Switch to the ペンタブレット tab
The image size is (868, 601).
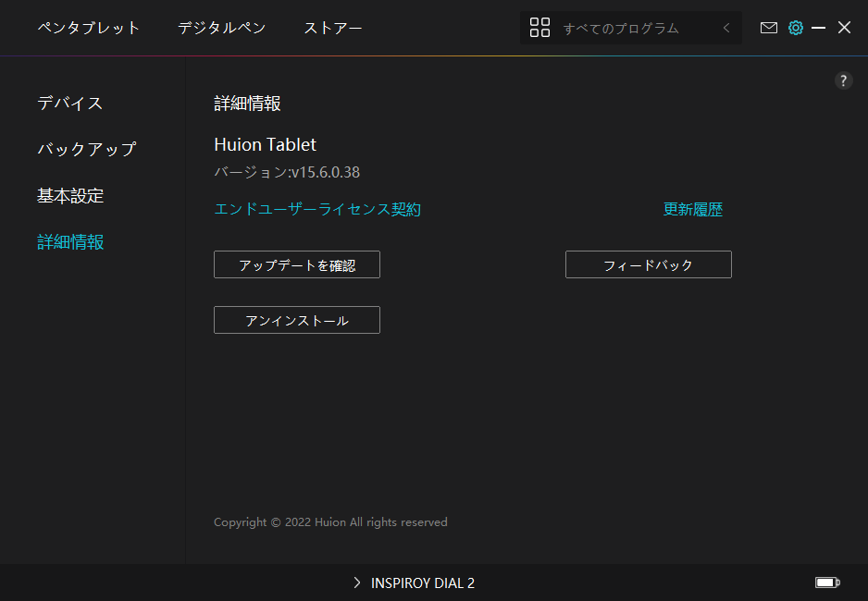(x=88, y=28)
